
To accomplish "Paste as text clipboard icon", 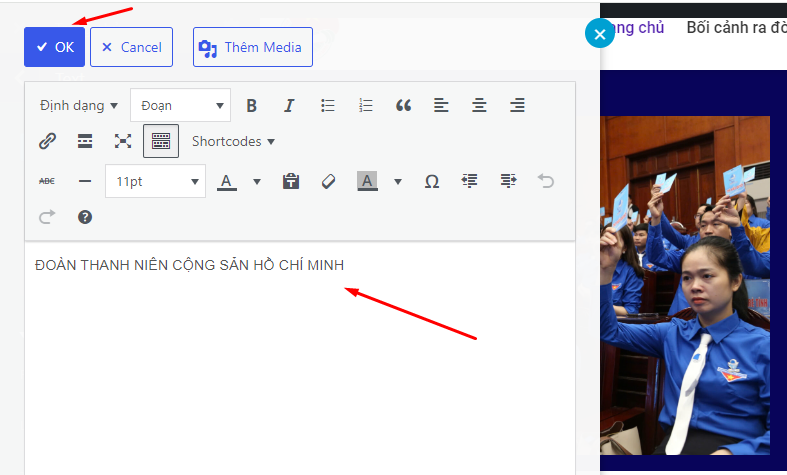I will (x=291, y=181).
